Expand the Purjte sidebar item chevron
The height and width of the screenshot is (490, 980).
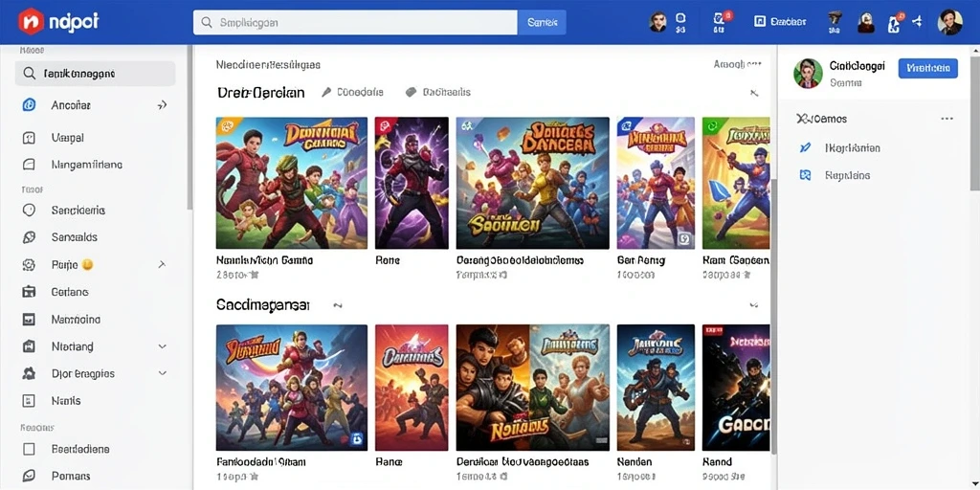pos(162,265)
